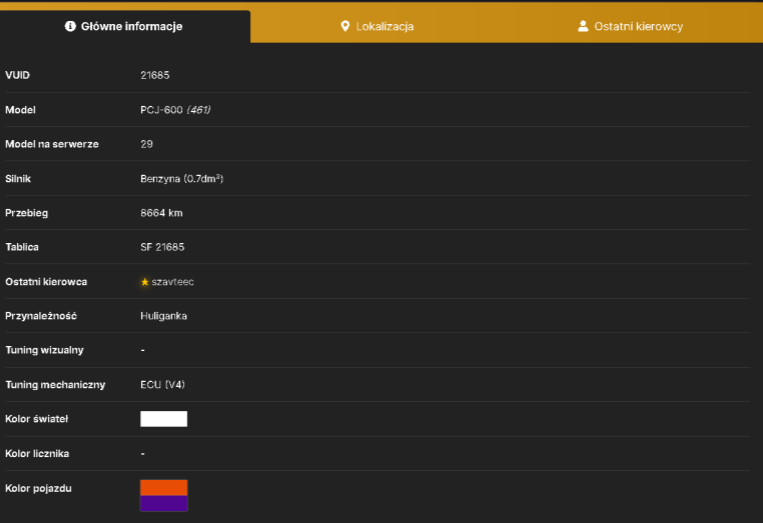The height and width of the screenshot is (523, 763).
Task: Open the Główne informacje tab
Action: (x=125, y=26)
